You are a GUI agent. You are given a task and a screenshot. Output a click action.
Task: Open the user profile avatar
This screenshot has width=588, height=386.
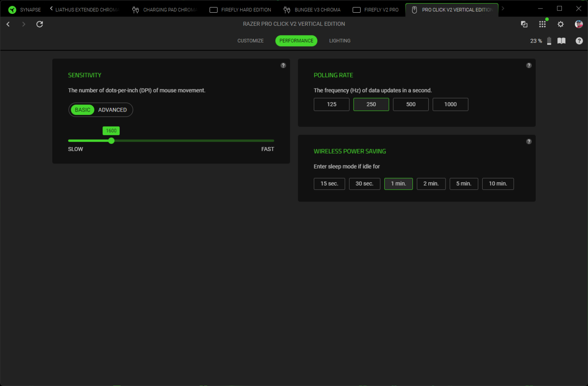579,24
